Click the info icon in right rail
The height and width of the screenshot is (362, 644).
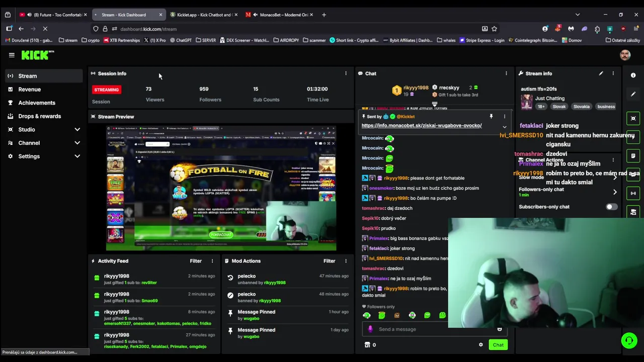tap(633, 75)
